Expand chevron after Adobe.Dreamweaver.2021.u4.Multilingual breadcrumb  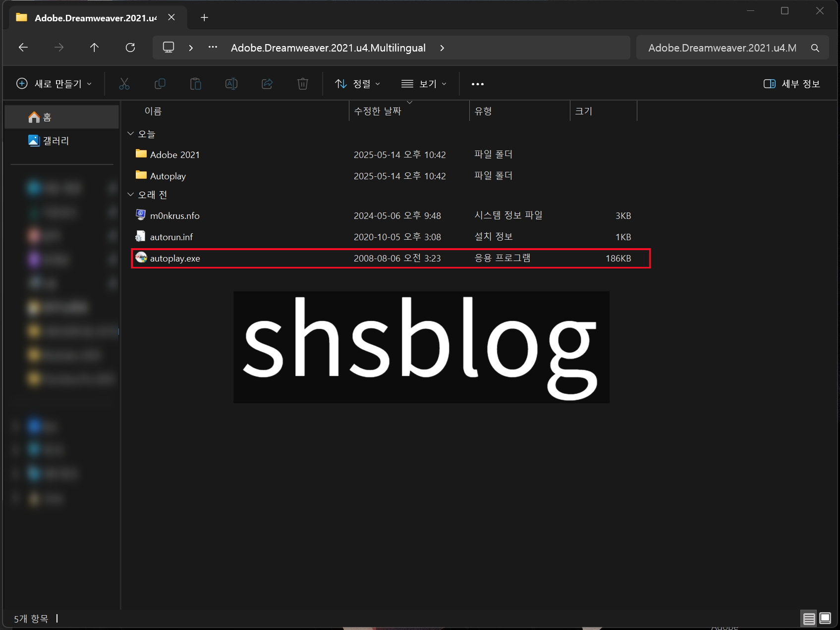442,48
